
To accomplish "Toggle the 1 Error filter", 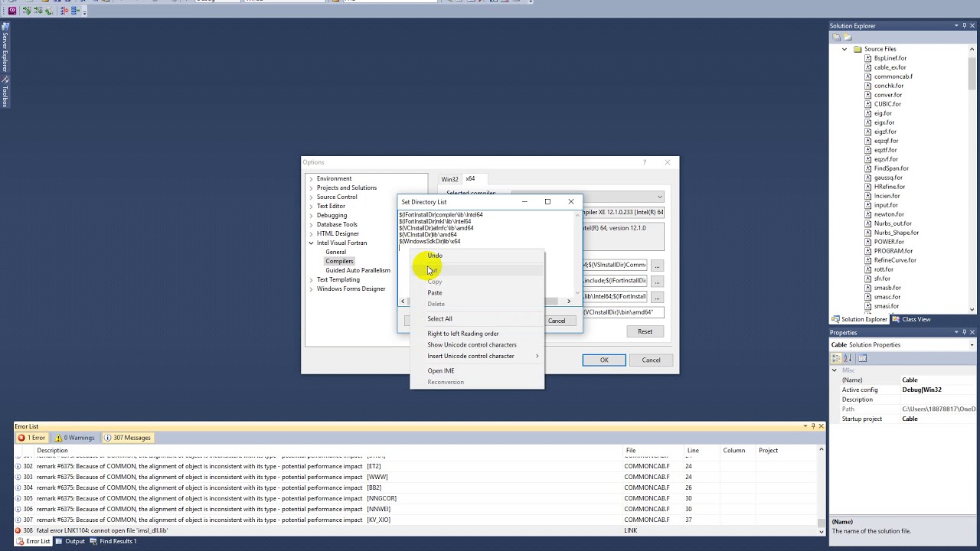I will pyautogui.click(x=31, y=438).
